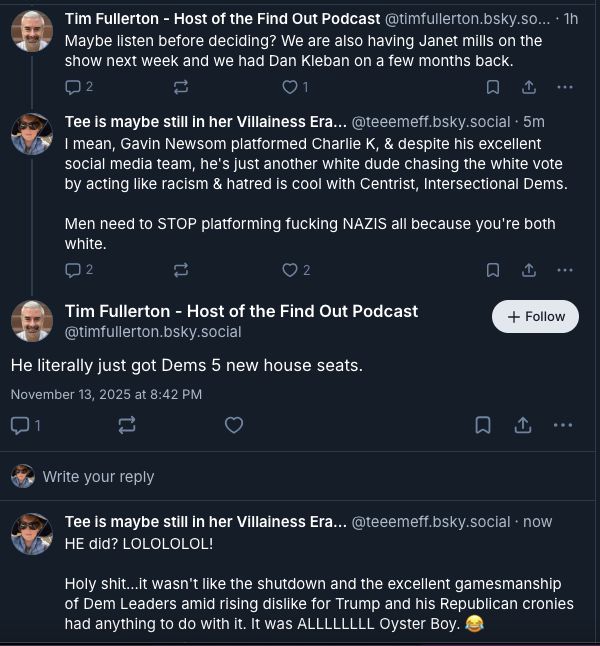The height and width of the screenshot is (646, 600).
Task: Repost Tim Fullerton's first post
Action: click(181, 87)
